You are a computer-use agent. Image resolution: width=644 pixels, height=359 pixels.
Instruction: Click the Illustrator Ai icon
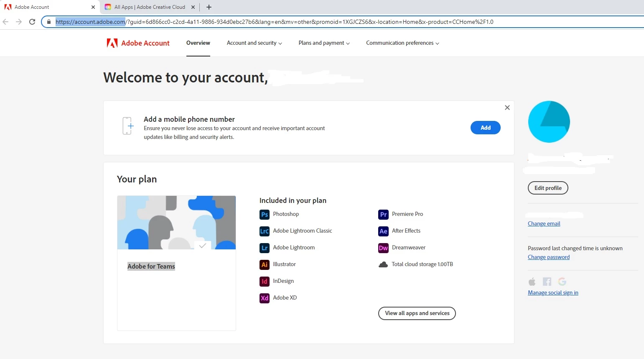[x=265, y=265]
